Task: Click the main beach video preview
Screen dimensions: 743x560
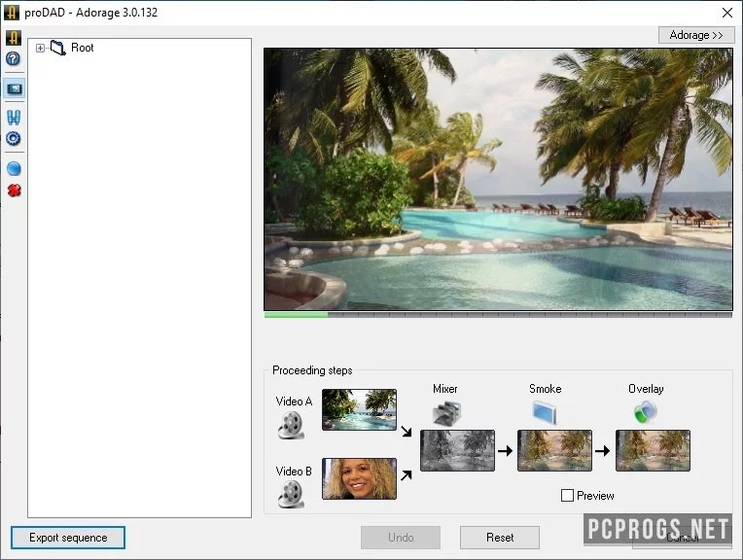Action: pos(498,179)
